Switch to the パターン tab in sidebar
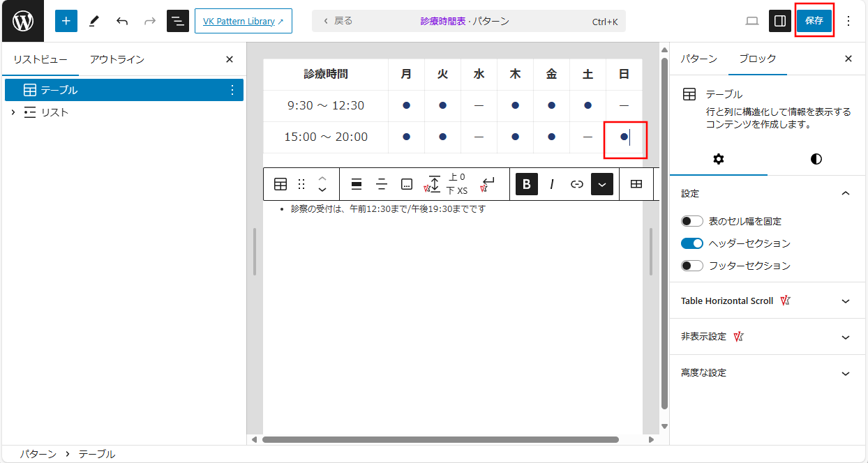The width and height of the screenshot is (868, 463). pos(698,59)
